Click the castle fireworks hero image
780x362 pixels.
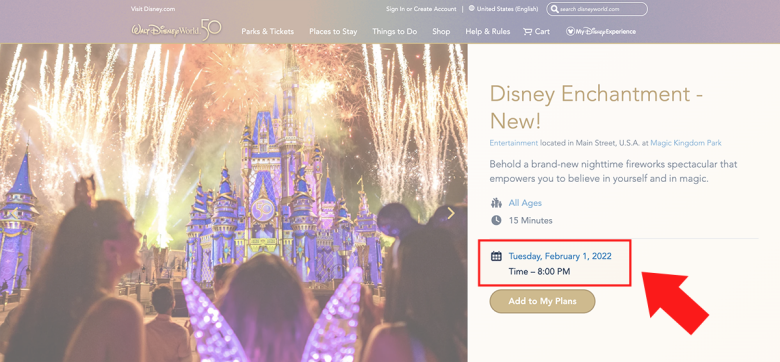(233, 202)
